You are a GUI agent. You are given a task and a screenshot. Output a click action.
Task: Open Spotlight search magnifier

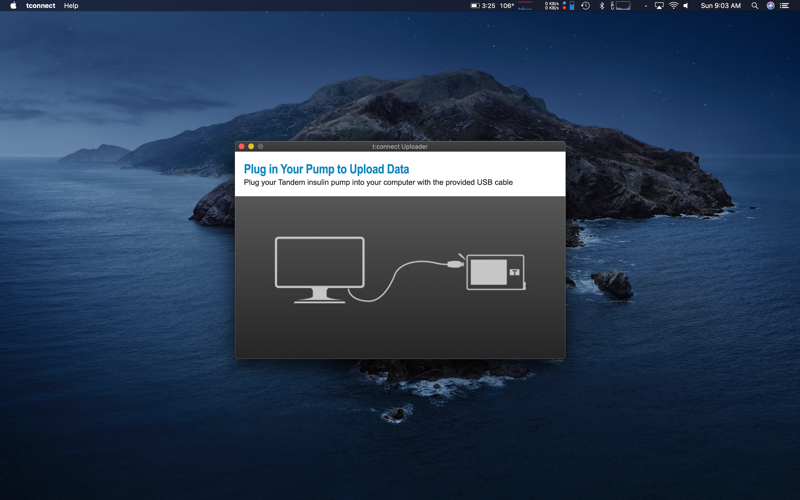pyautogui.click(x=755, y=6)
